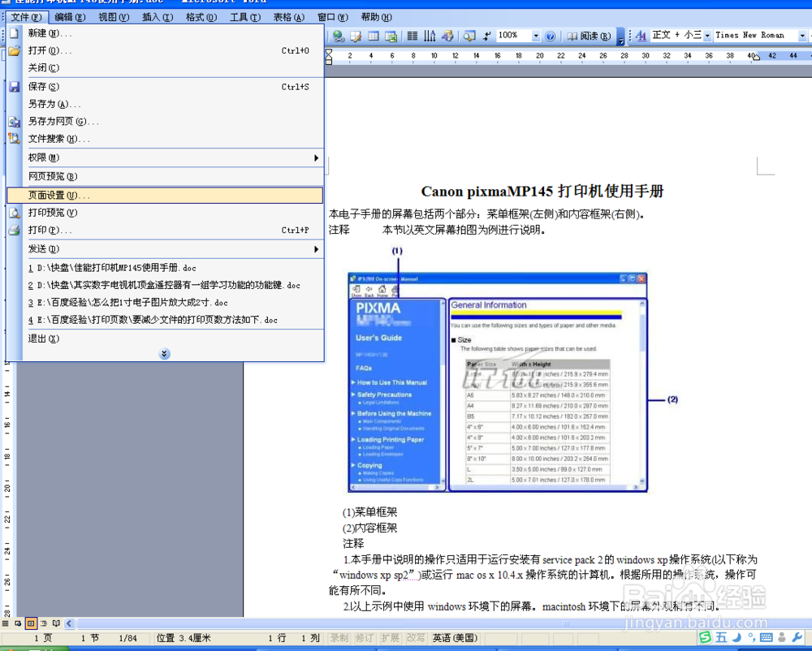
Task: Choose 保存 (Save) from File menu
Action: 165,87
